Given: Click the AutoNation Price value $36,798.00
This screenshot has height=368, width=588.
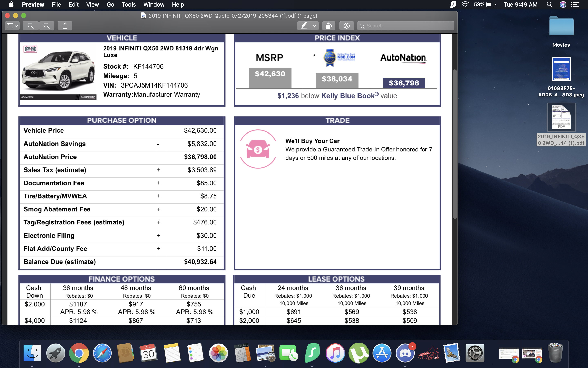Looking at the screenshot, I should pos(200,157).
